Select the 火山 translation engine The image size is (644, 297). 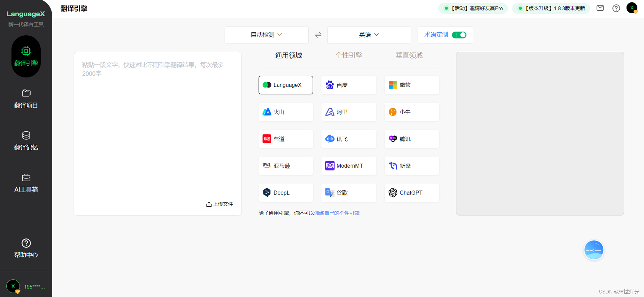click(286, 112)
